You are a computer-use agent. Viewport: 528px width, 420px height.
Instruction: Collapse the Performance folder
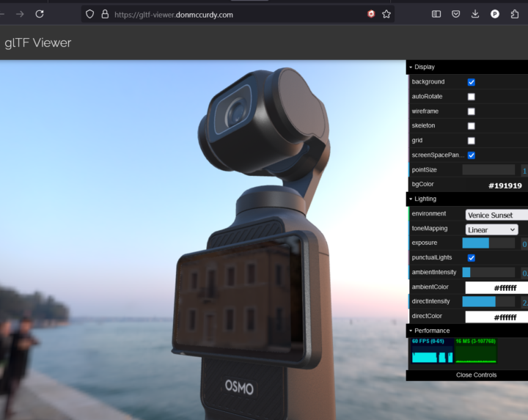[467, 331]
